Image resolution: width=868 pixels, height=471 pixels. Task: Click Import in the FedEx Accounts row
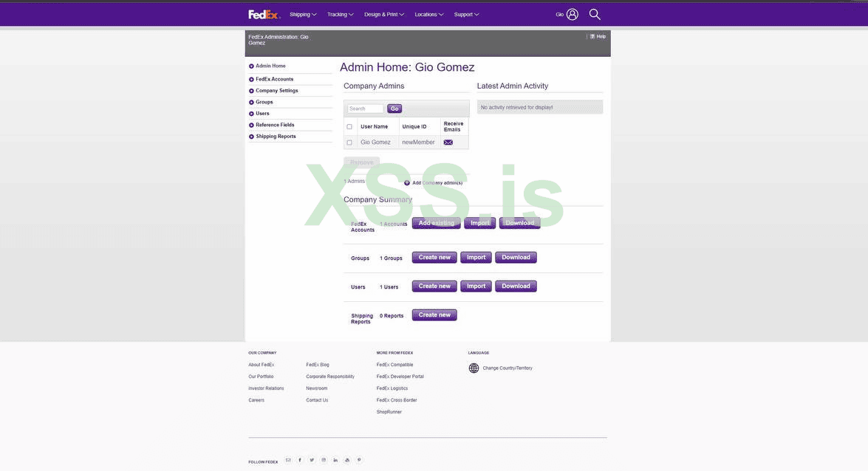tap(480, 223)
